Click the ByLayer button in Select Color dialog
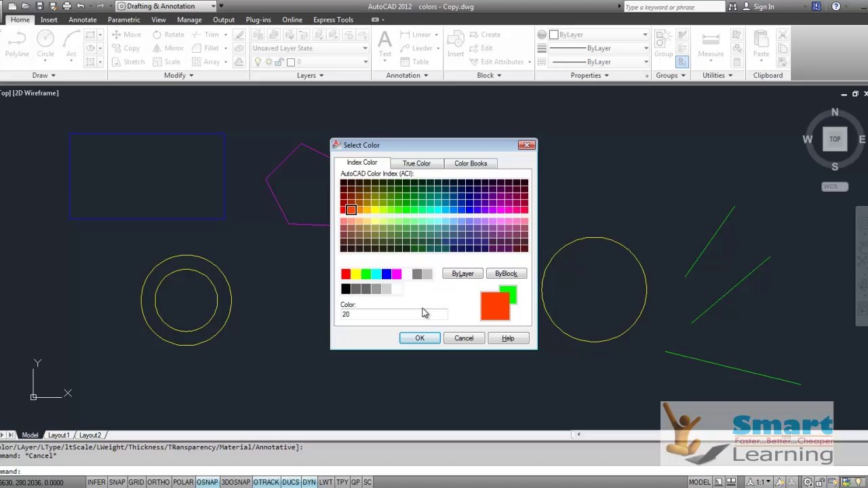This screenshot has height=488, width=868. click(x=462, y=274)
